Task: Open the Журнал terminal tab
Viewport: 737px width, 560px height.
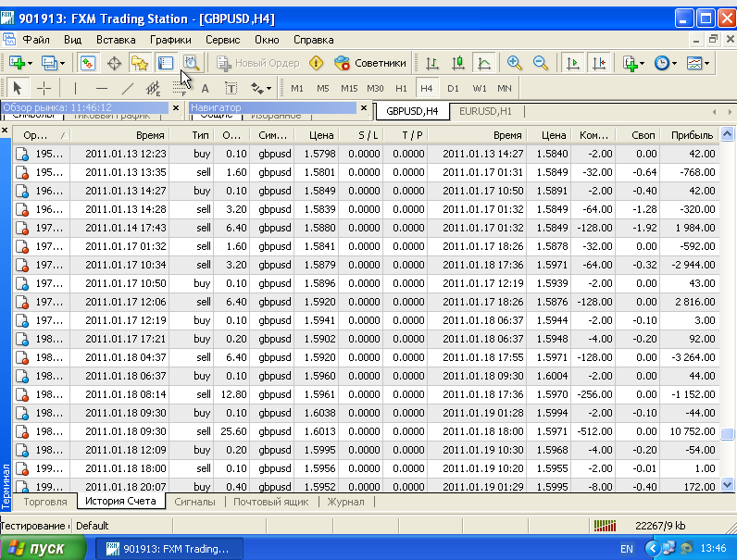Action: click(345, 502)
